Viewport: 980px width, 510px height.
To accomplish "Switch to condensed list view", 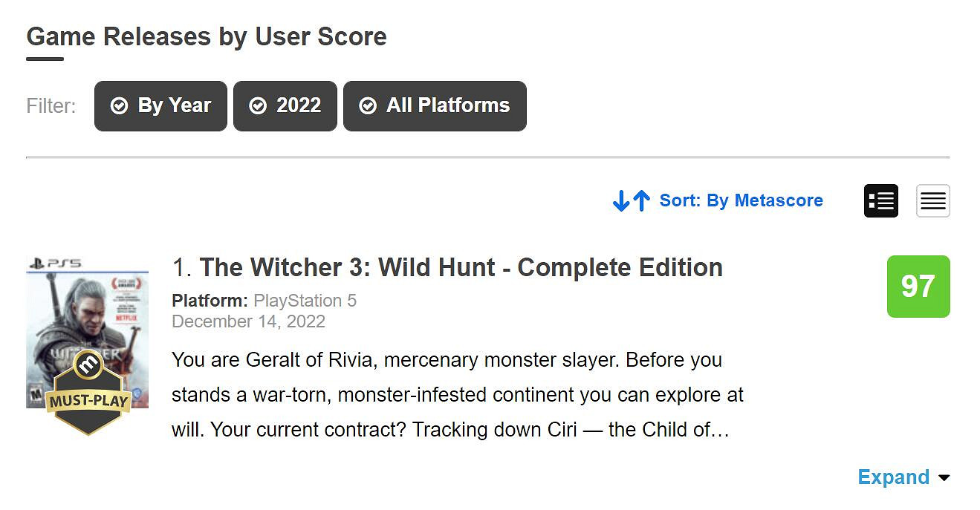I will (x=932, y=200).
